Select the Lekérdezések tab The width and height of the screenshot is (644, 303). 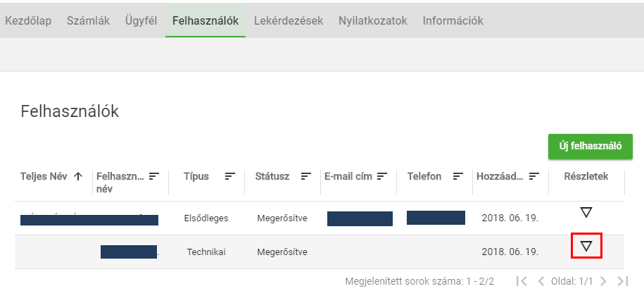tap(289, 20)
